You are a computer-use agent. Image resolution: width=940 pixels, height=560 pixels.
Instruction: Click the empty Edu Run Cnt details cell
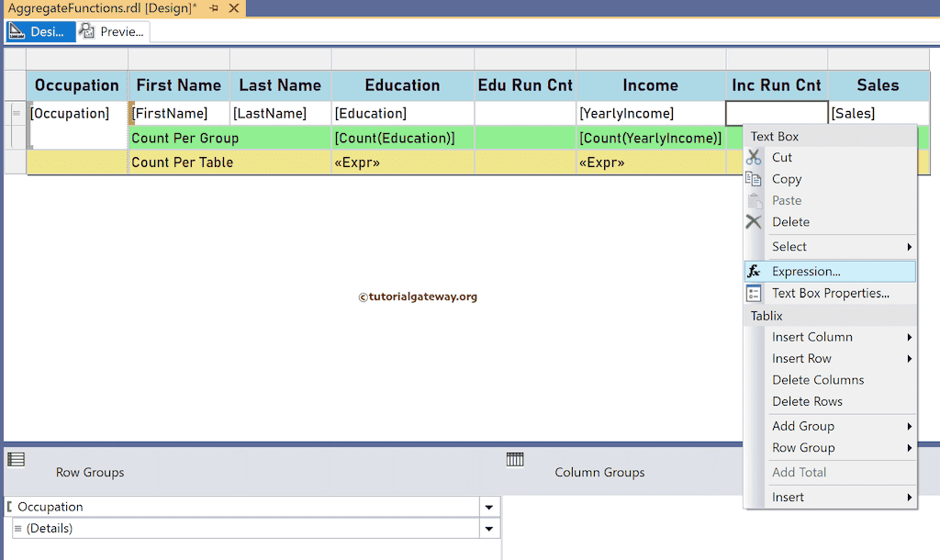(525, 113)
